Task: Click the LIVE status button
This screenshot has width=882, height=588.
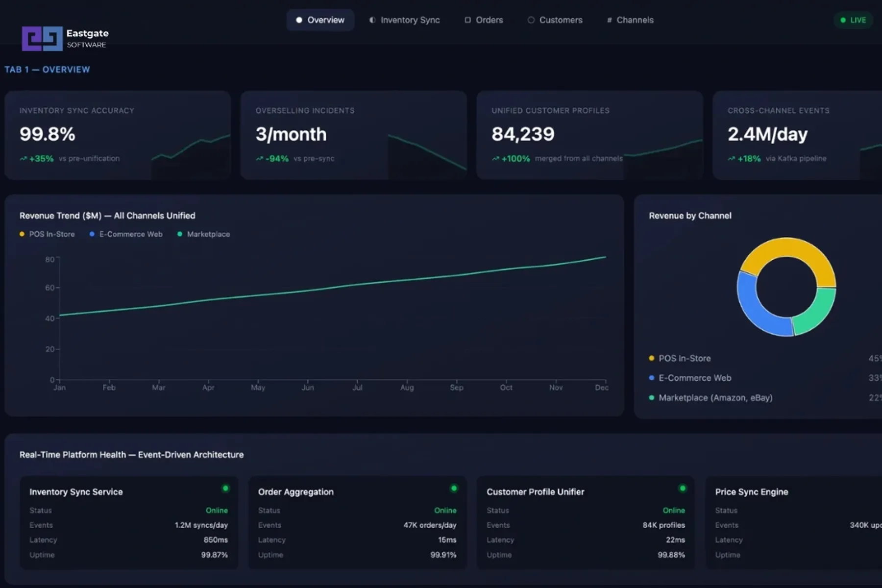Action: click(x=853, y=20)
